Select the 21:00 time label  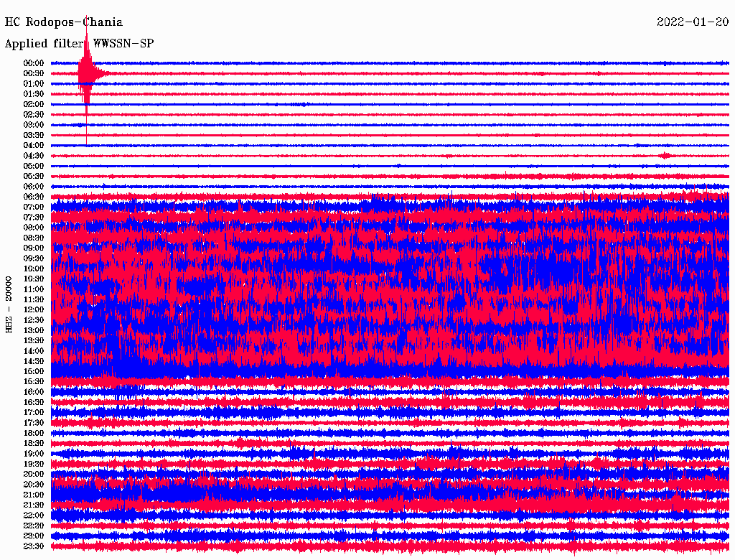point(34,495)
